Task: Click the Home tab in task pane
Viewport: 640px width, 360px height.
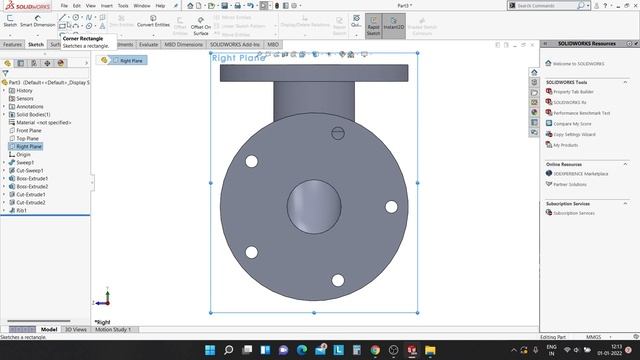Action: [x=534, y=72]
